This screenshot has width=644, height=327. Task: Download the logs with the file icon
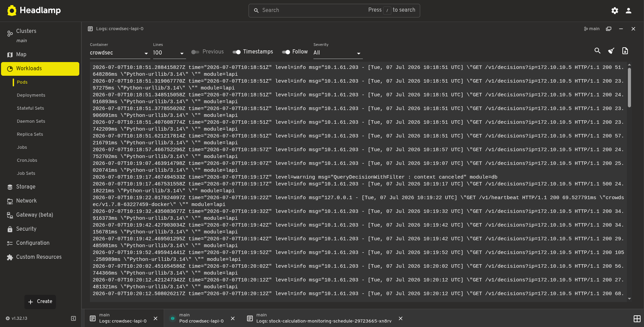pos(625,51)
